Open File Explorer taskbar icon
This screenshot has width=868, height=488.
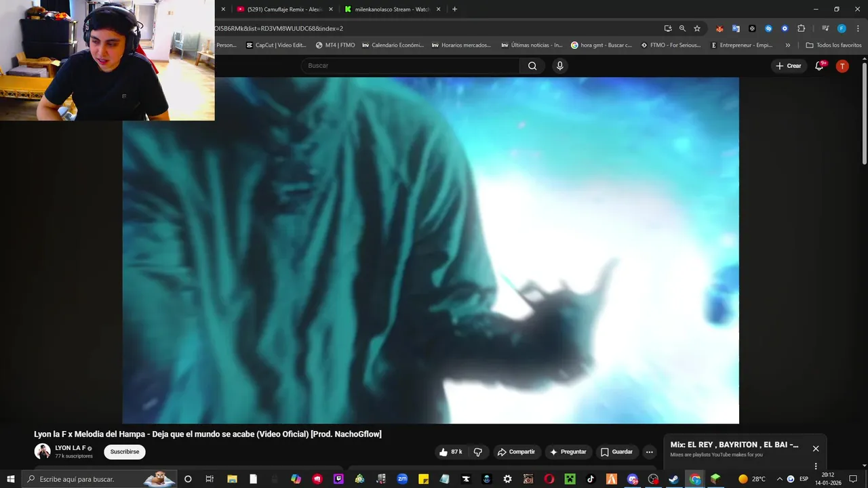click(232, 479)
